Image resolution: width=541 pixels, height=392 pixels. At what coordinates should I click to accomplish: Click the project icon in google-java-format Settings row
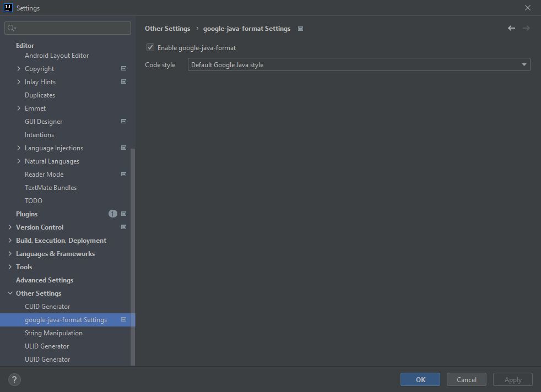tap(123, 319)
